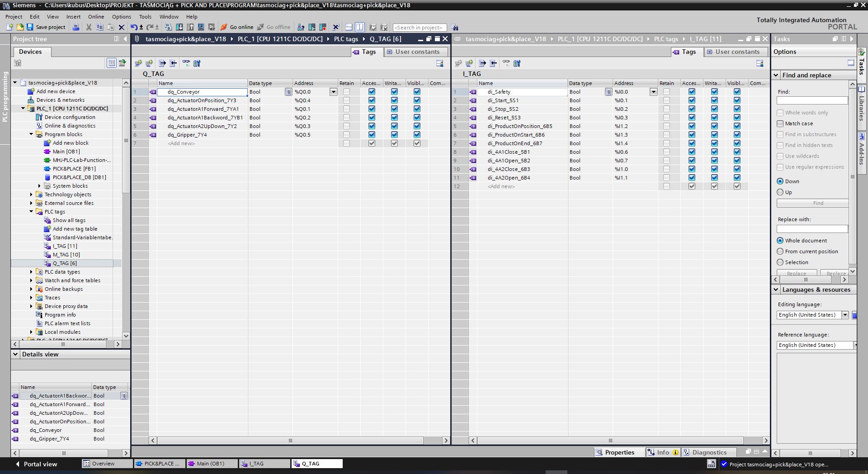This screenshot has height=474, width=868.
Task: Collapse the Find and replace section
Action: (776, 75)
